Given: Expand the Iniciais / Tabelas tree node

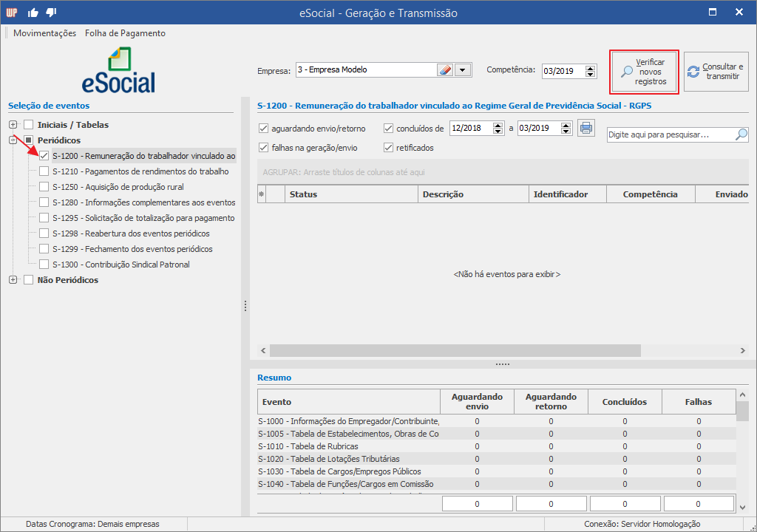Looking at the screenshot, I should pyautogui.click(x=13, y=125).
